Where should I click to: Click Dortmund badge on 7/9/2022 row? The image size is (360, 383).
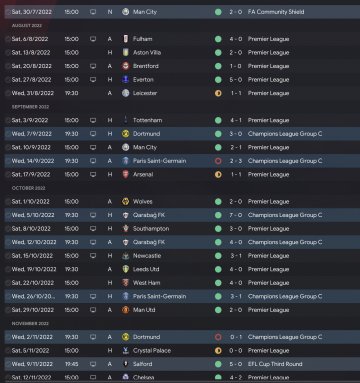click(x=125, y=134)
